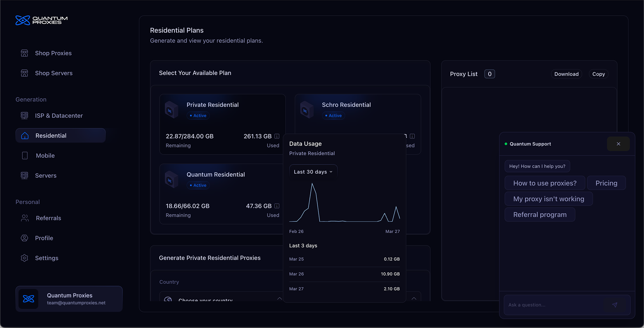Click the info icon beside 261.13 GB Used

tap(277, 136)
